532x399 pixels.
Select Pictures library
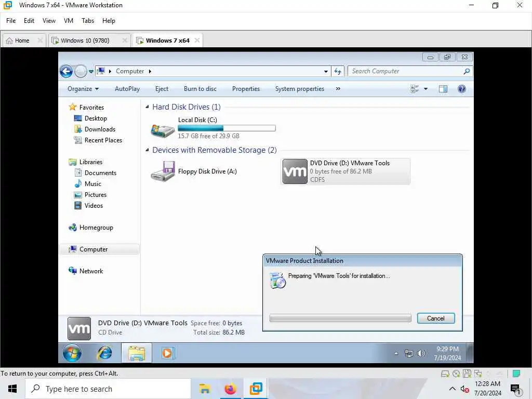pos(96,195)
